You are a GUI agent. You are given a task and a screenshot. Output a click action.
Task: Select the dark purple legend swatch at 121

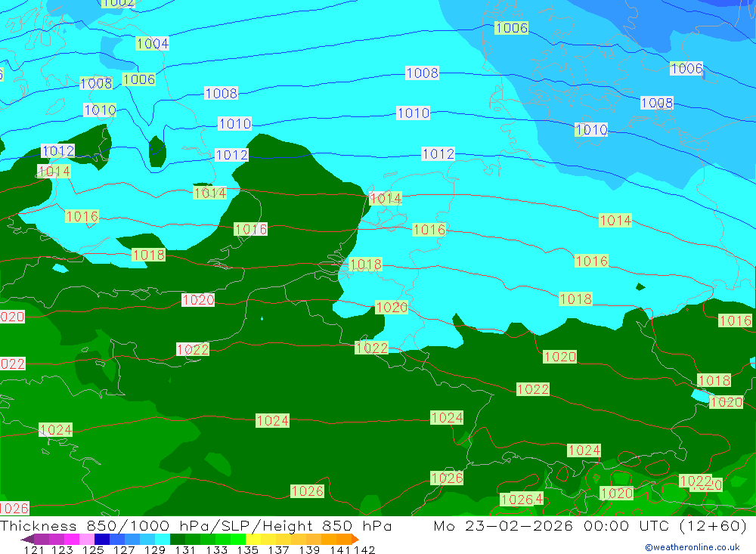coord(42,540)
